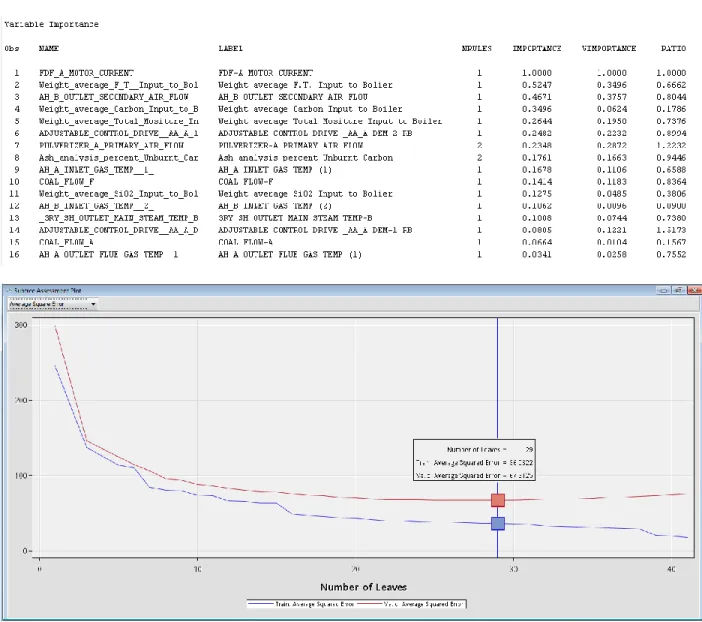Select label SRY SH OUTLET MAIN STEAM TEMP-B
This screenshot has height=622, width=702.
coord(295,218)
